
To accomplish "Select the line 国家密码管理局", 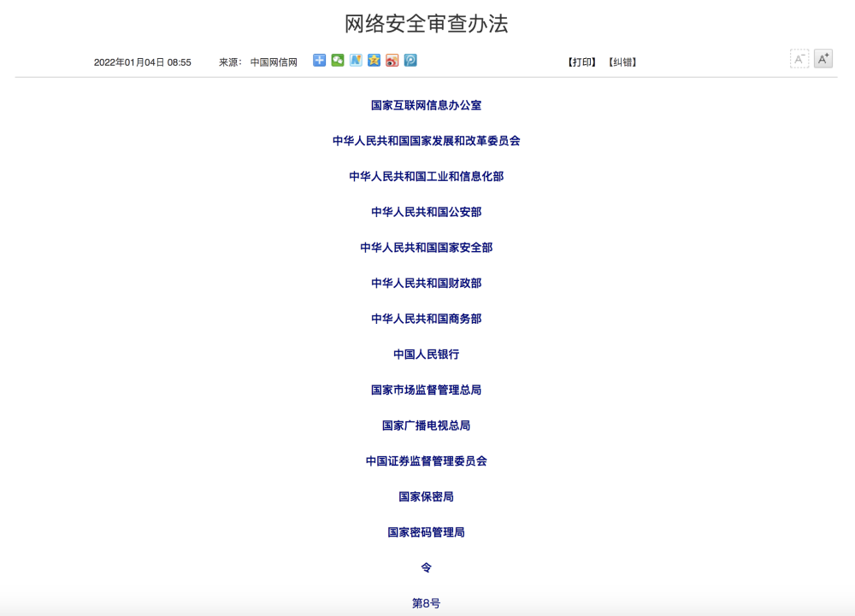I will click(x=427, y=532).
